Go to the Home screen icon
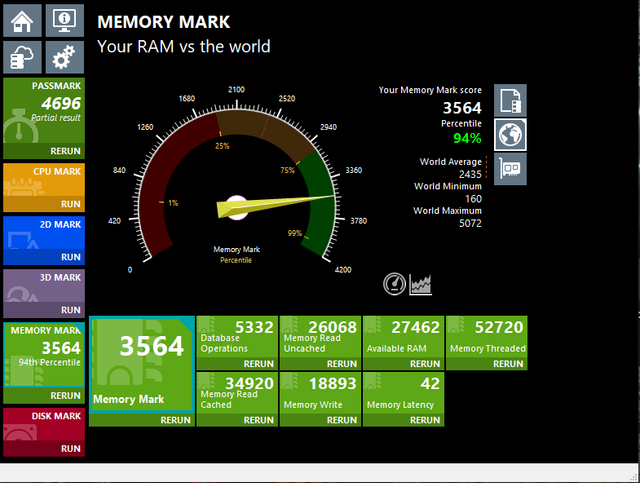This screenshot has height=483, width=640. pyautogui.click(x=22, y=20)
